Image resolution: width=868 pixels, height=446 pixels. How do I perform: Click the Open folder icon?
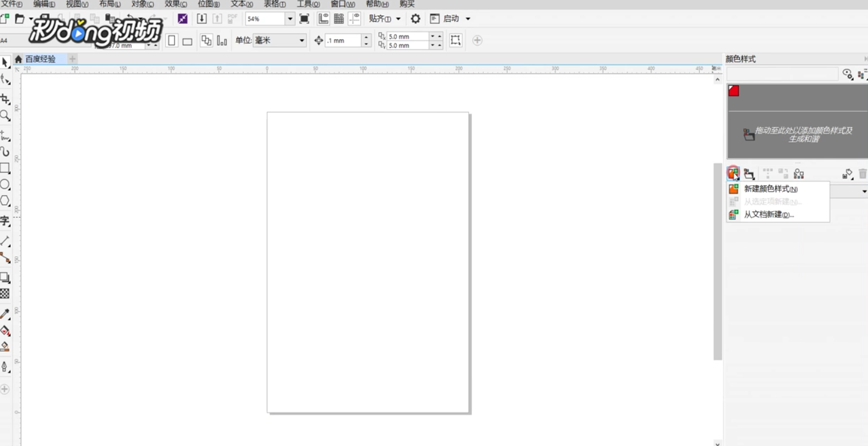(x=20, y=19)
